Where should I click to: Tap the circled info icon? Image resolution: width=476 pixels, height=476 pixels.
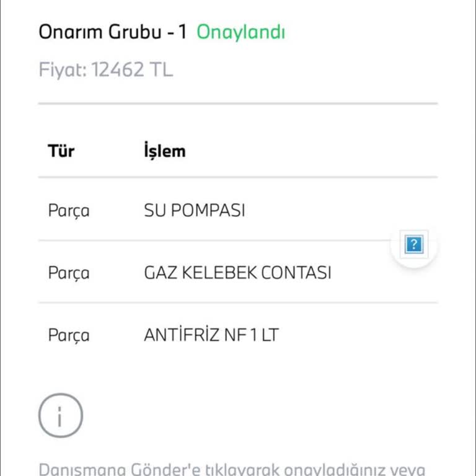pyautogui.click(x=60, y=415)
